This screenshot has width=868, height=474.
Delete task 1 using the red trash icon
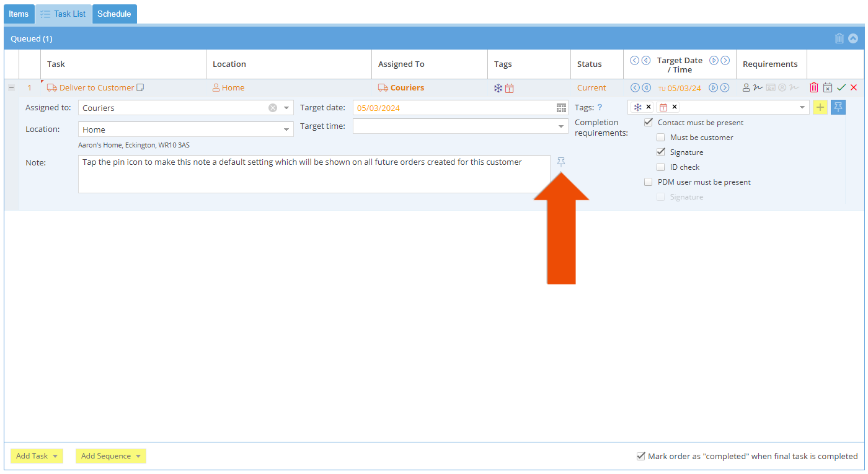814,88
